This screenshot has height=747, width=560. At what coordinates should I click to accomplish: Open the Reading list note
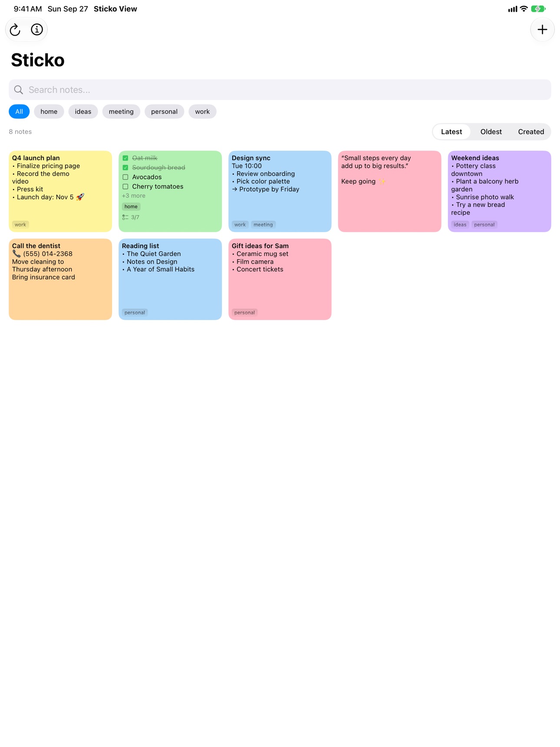[x=170, y=279]
